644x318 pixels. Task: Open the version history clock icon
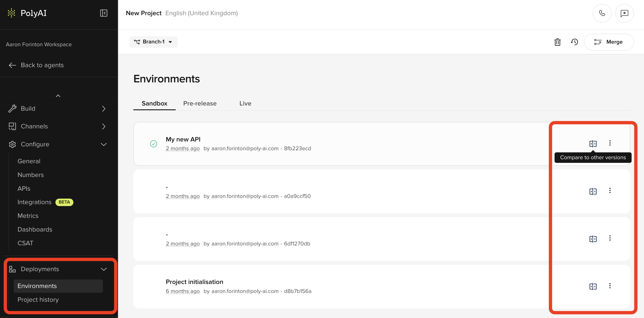(574, 42)
